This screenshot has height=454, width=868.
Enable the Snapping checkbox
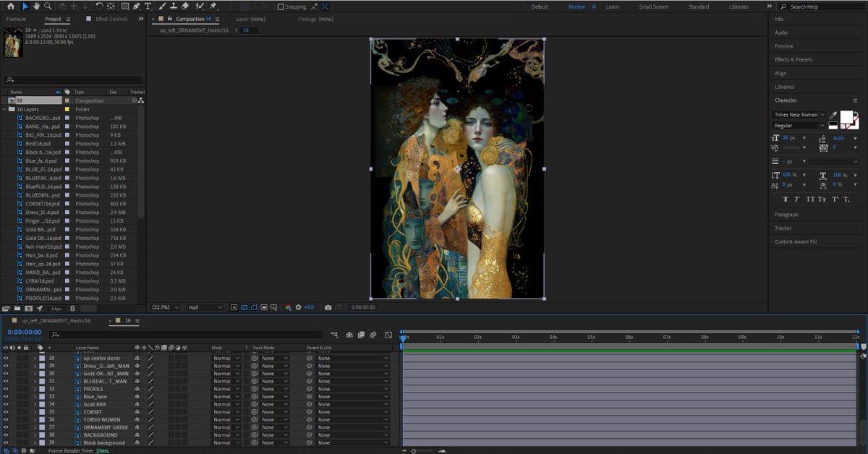[281, 7]
